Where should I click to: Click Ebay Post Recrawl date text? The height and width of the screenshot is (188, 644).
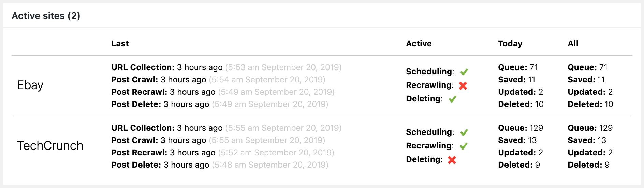pyautogui.click(x=276, y=92)
